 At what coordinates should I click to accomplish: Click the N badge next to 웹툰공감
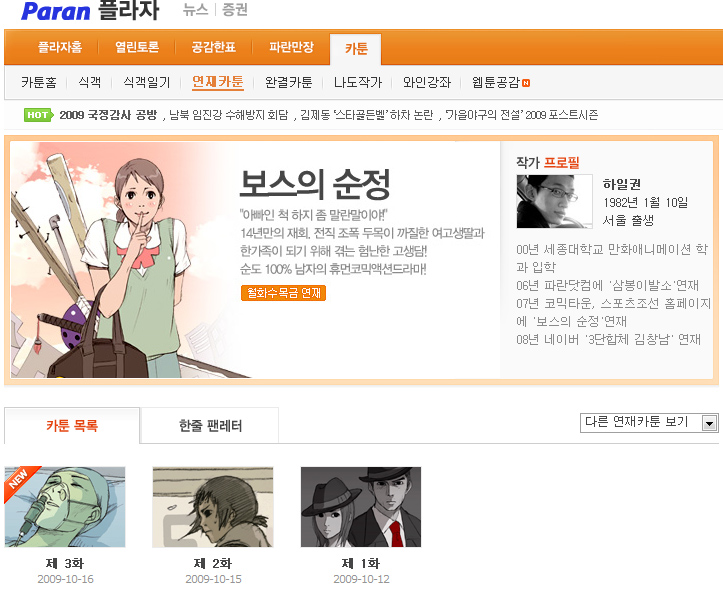526,83
